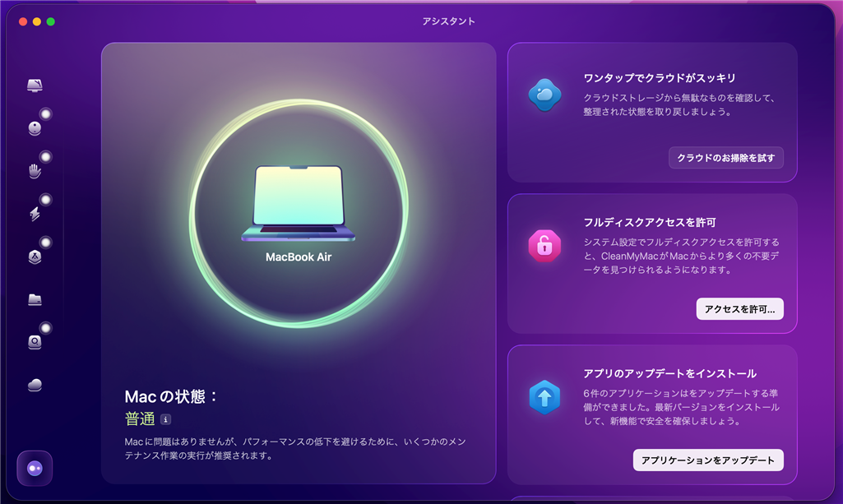Screen dimensions: 843x504
Task: Click the アクセスを許可... button
Action: [739, 309]
